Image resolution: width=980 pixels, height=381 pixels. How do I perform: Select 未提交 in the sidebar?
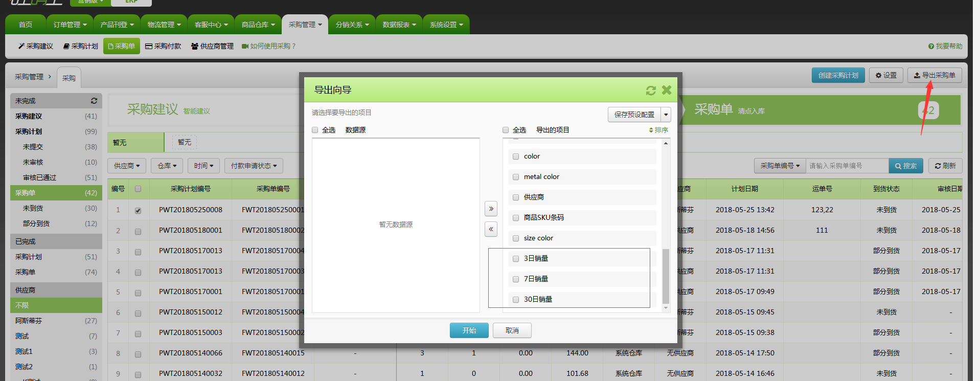(56, 147)
